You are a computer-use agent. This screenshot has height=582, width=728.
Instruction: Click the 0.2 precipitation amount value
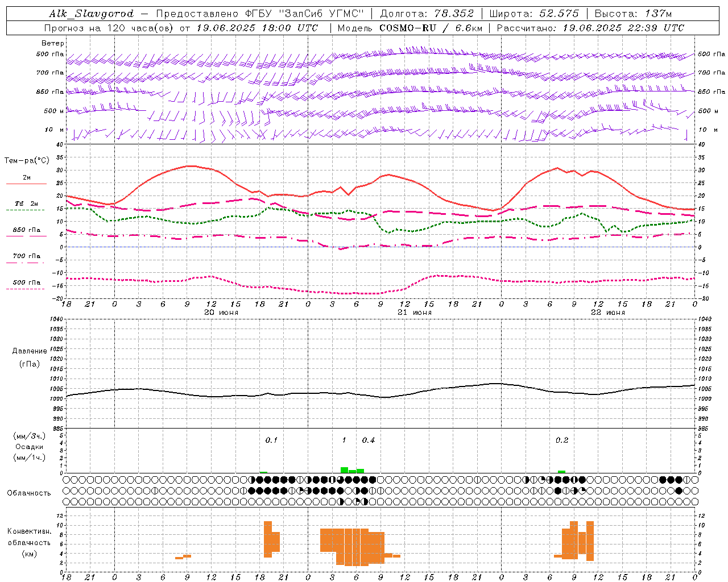coord(562,440)
